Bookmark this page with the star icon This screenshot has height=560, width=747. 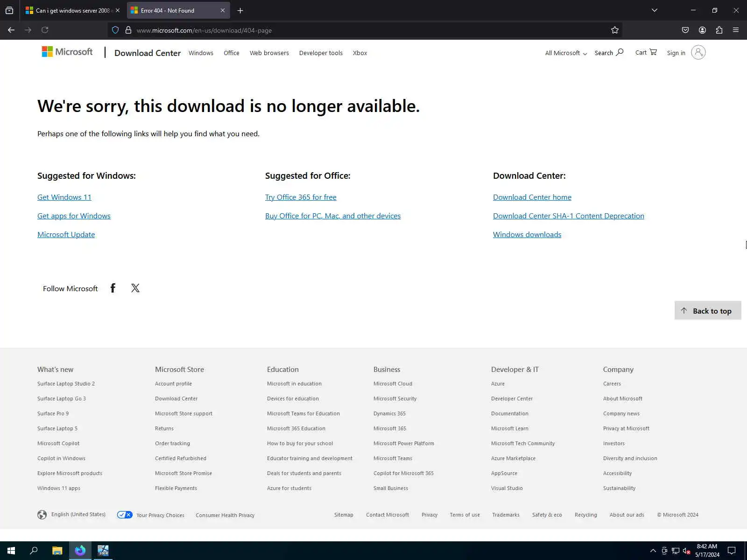(x=615, y=30)
